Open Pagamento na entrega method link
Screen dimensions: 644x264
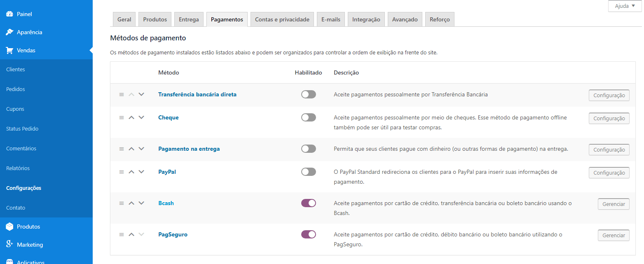pos(189,149)
